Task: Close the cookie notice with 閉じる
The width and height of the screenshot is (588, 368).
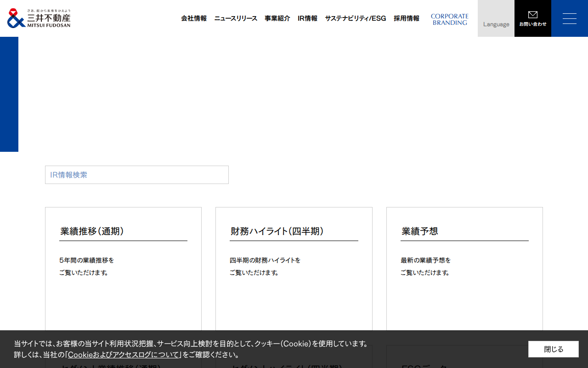Action: (554, 349)
